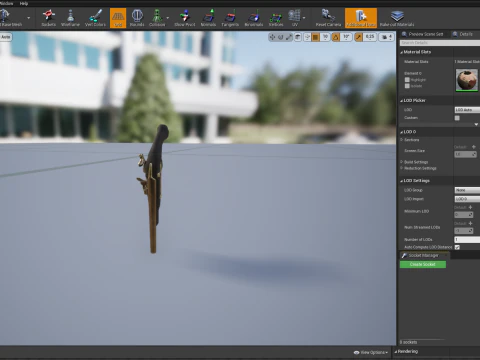Open scale snap value 0.25 dropdown
Image resolution: width=480 pixels, height=360 pixels.
click(x=370, y=37)
